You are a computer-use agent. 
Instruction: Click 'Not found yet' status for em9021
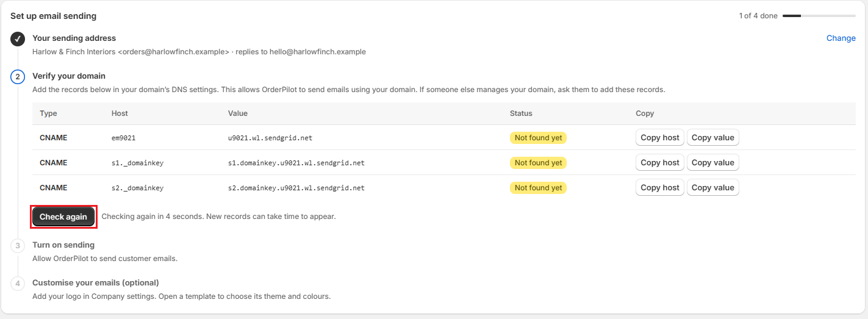click(x=539, y=138)
